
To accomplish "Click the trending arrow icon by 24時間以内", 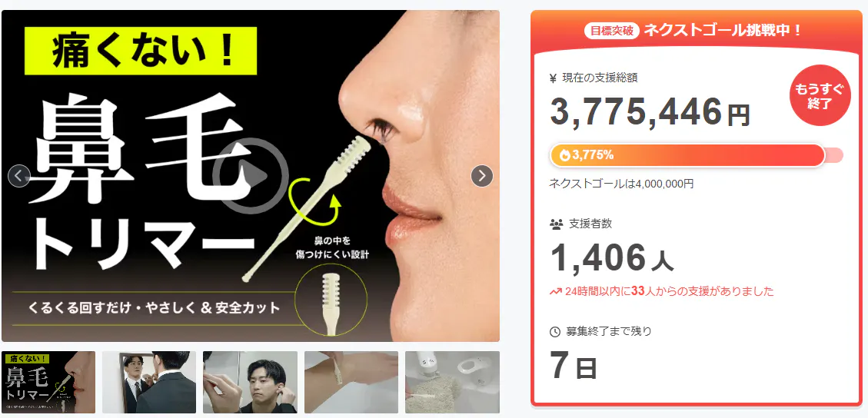I will click(555, 291).
